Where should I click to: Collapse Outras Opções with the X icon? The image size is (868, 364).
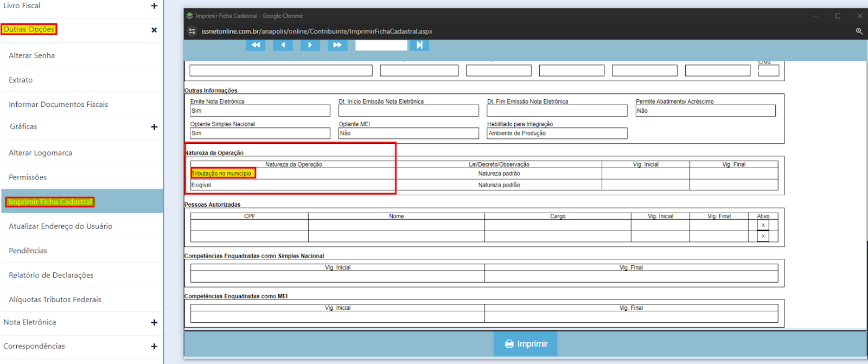(154, 30)
